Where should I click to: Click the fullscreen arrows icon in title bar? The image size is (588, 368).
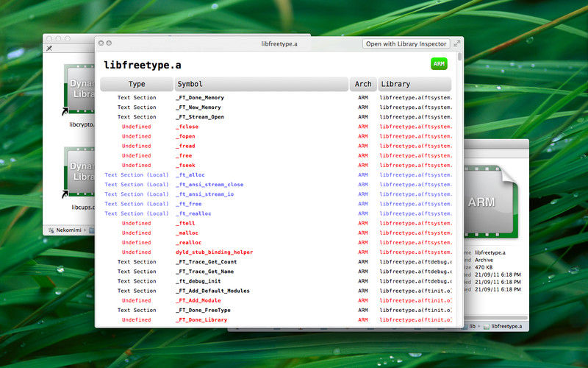point(457,43)
